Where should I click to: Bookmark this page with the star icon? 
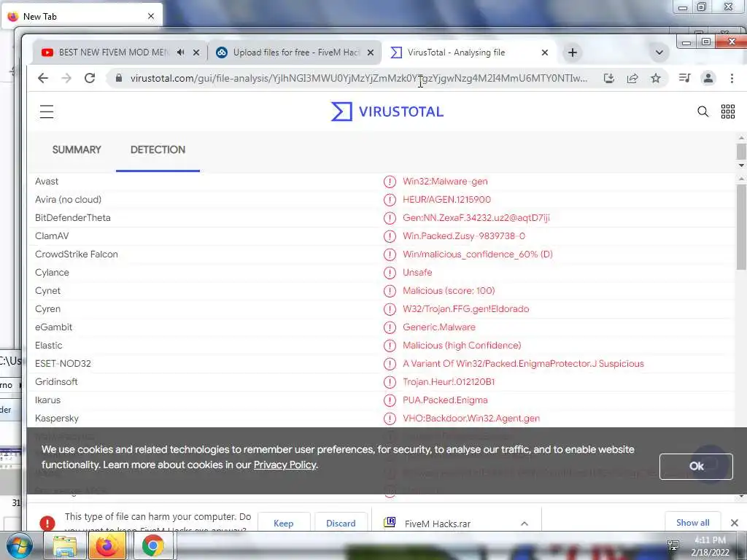click(x=656, y=78)
